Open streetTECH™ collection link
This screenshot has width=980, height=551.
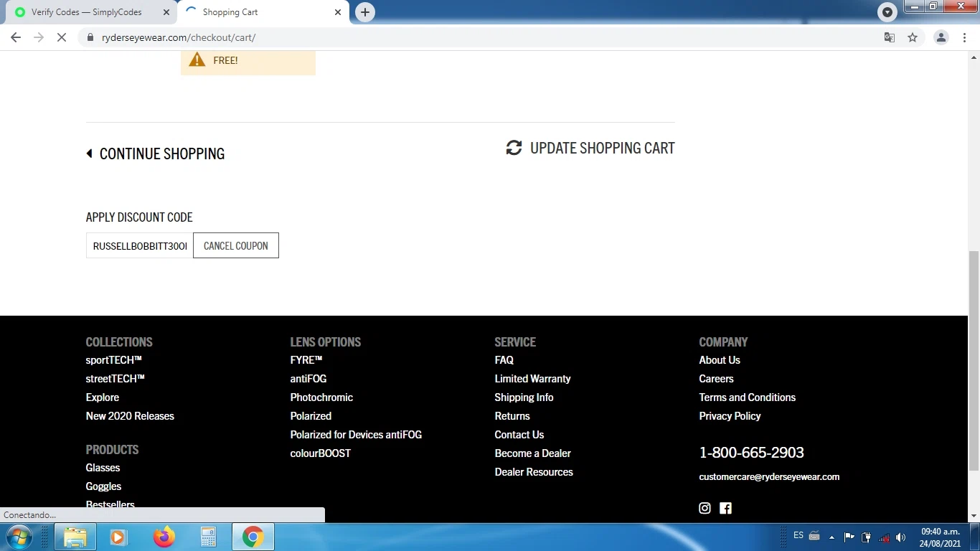116,379
